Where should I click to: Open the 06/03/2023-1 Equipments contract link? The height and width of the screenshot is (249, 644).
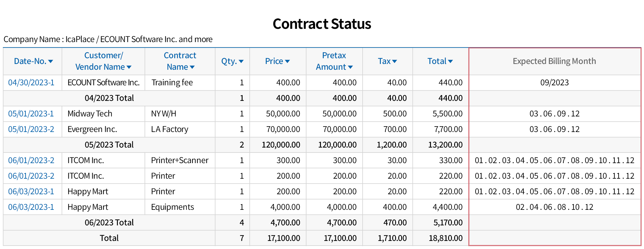pos(31,207)
